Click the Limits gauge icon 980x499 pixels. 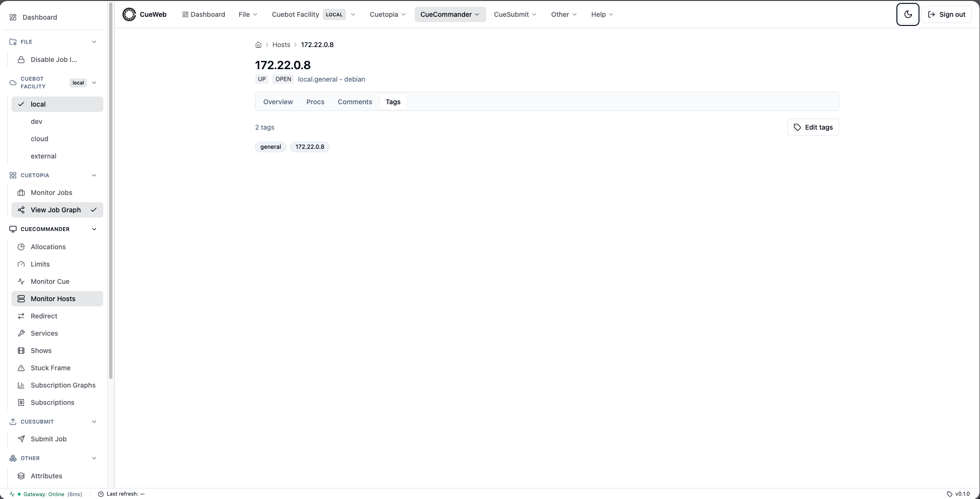point(21,264)
